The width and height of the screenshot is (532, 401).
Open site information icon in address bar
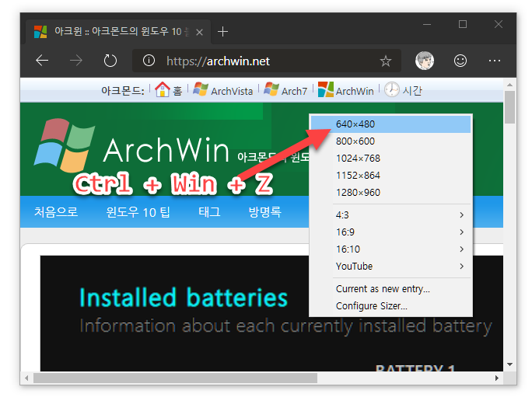point(149,61)
